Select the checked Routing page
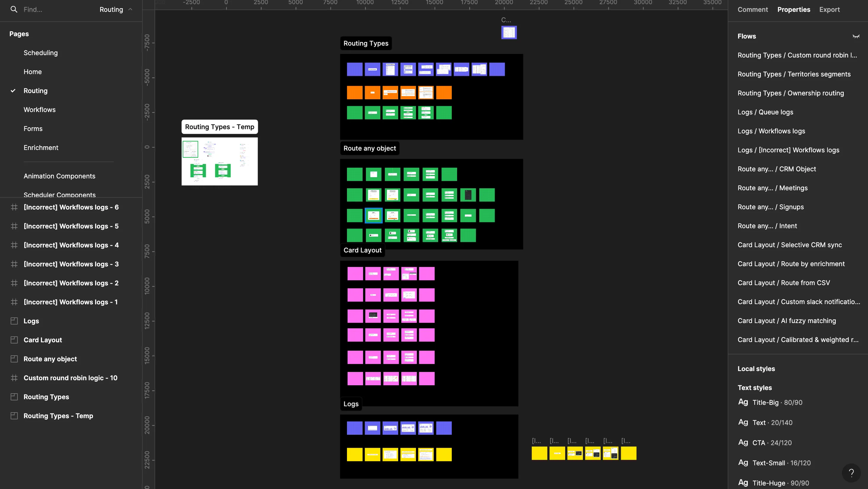Image resolution: width=868 pixels, height=489 pixels. point(36,91)
